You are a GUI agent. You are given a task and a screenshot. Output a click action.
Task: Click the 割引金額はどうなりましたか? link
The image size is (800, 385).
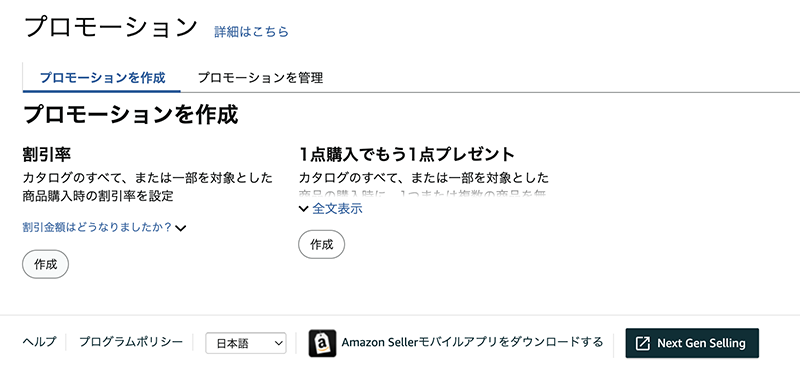point(97,227)
